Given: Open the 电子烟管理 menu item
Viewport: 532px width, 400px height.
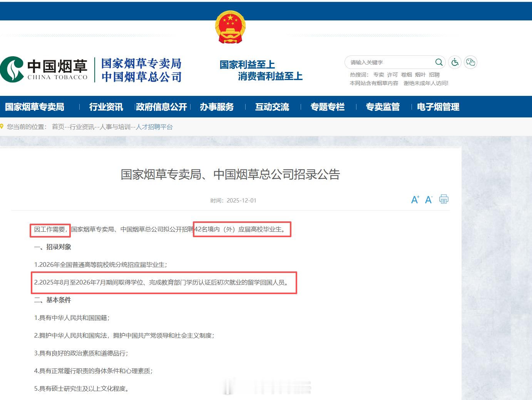Looking at the screenshot, I should point(438,107).
